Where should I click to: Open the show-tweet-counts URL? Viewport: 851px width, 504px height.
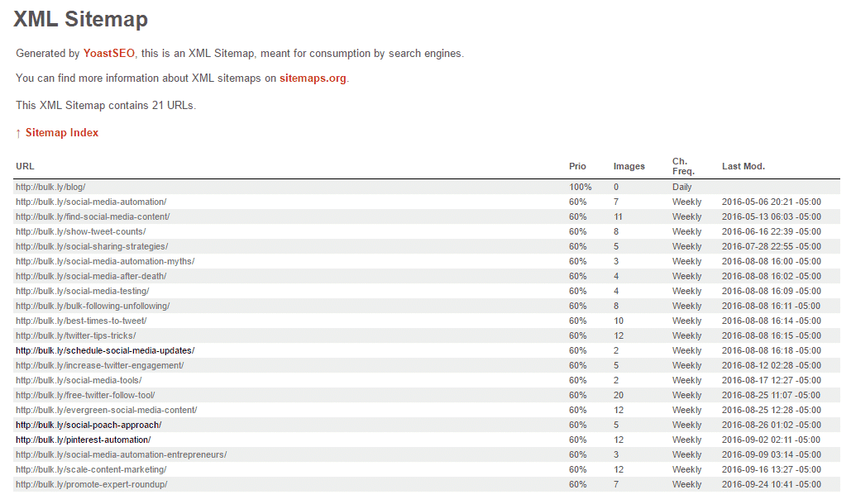click(x=81, y=231)
